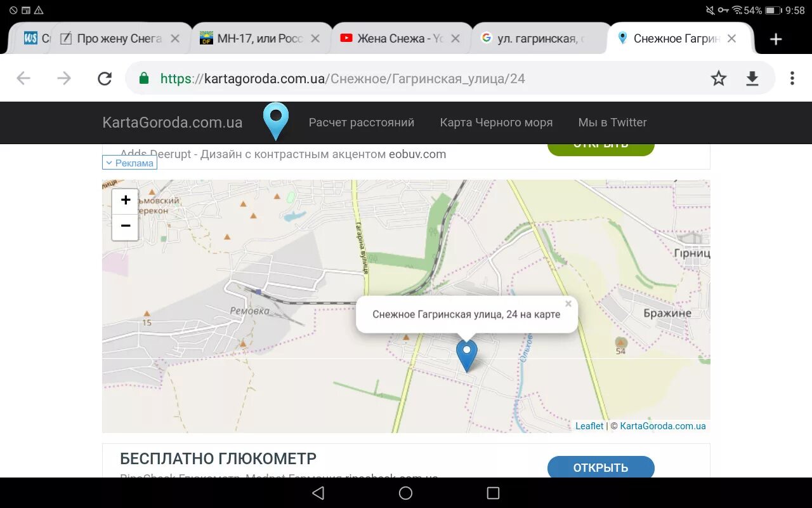Bookmark page with the star icon

point(718,78)
